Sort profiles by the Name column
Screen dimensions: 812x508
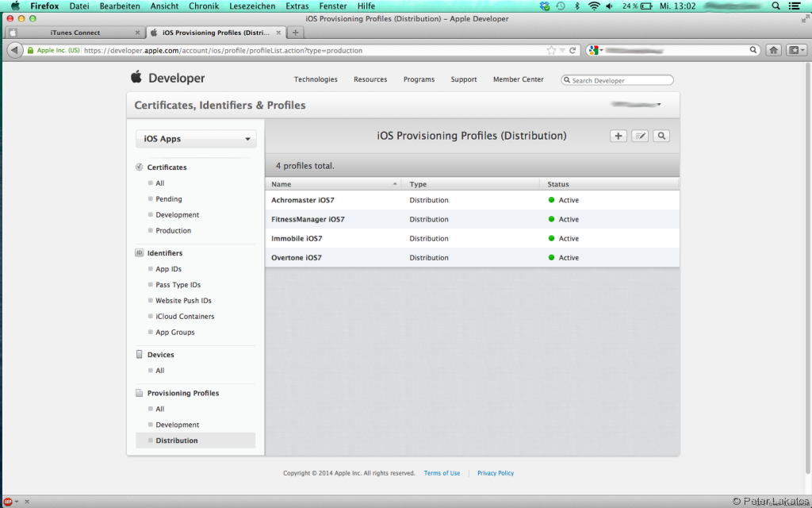pos(334,184)
